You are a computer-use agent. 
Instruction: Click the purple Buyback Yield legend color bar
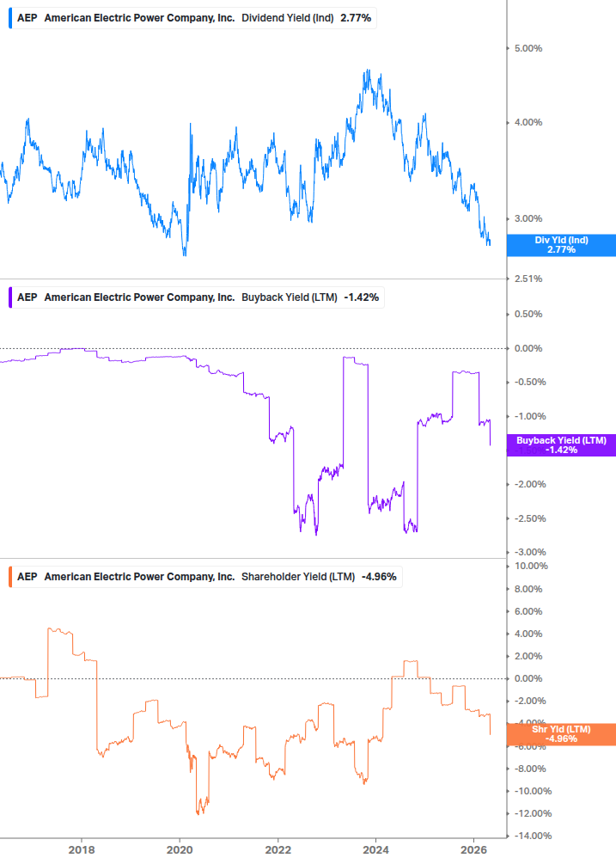pos(10,297)
